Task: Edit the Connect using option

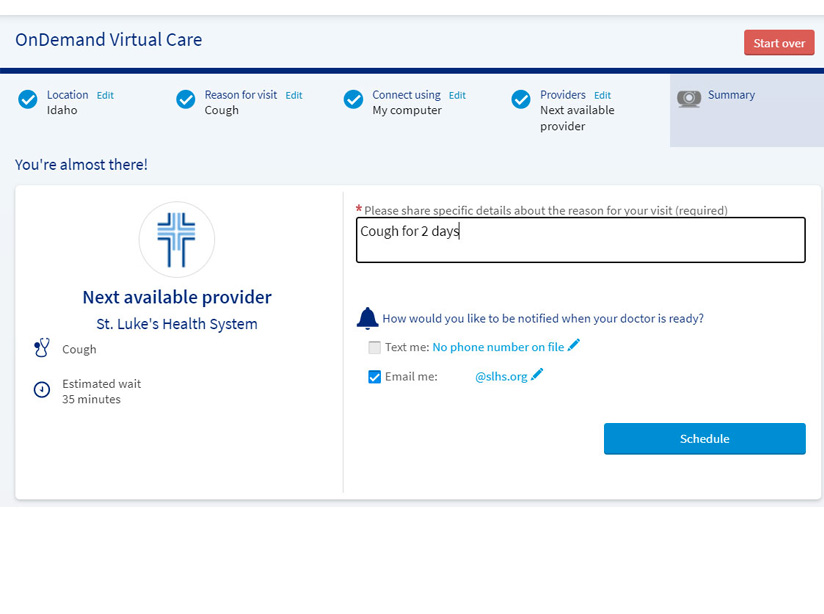Action: tap(457, 95)
